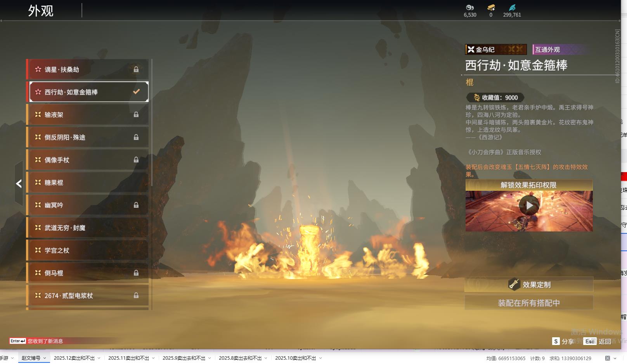Click the red flower icon beside 摘星·扶桑劫

[38, 69]
